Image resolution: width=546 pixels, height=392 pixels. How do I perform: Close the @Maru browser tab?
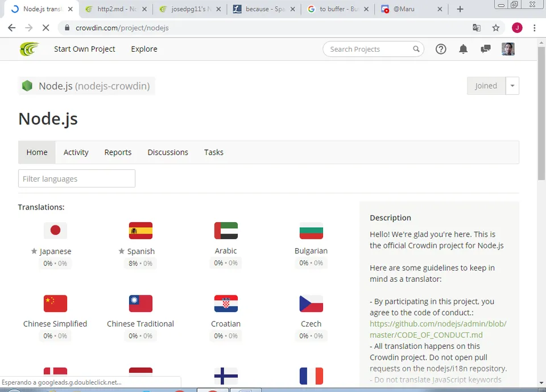440,9
